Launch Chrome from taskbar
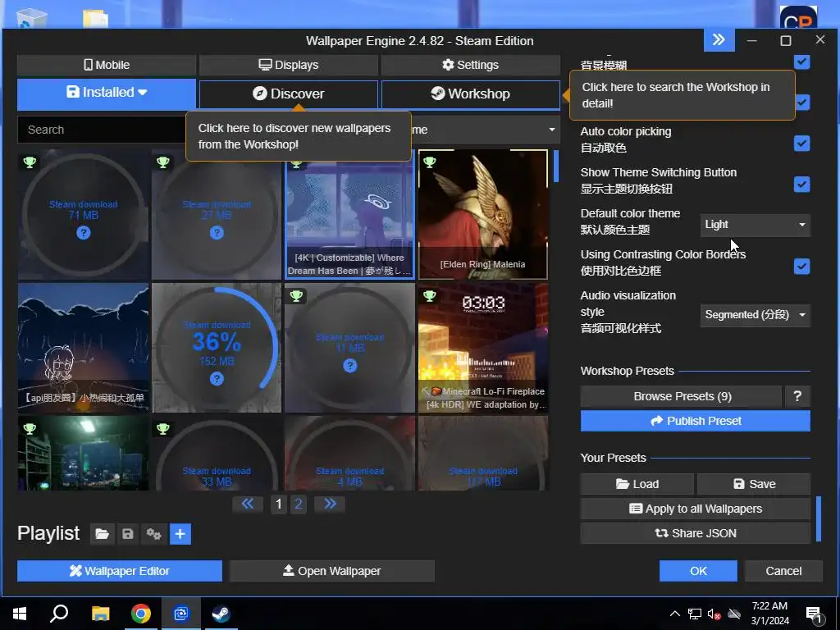840x630 pixels. [x=141, y=614]
